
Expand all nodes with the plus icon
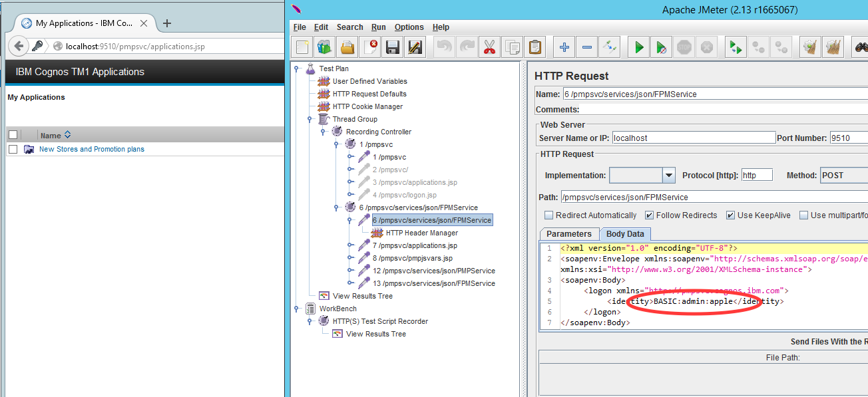(x=564, y=47)
